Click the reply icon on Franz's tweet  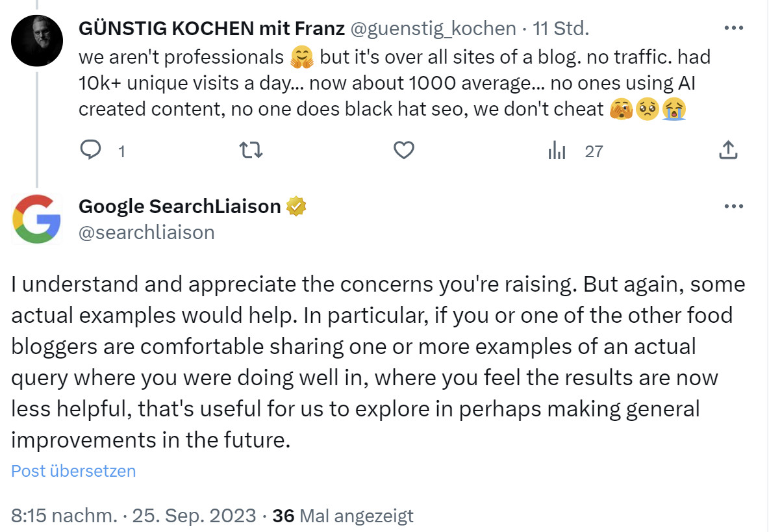(x=91, y=150)
